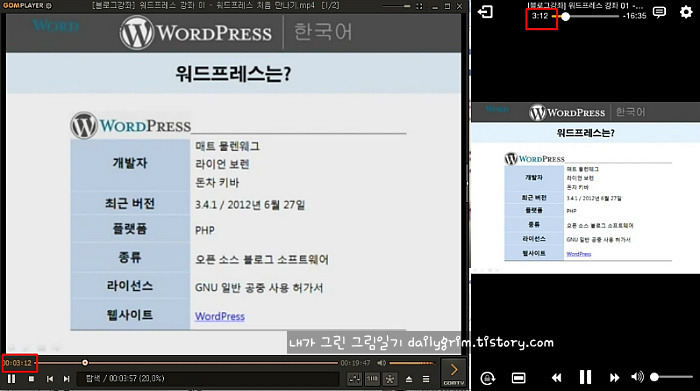Click the GOMPLAYER logo menu
This screenshot has height=391, width=700.
27,6
